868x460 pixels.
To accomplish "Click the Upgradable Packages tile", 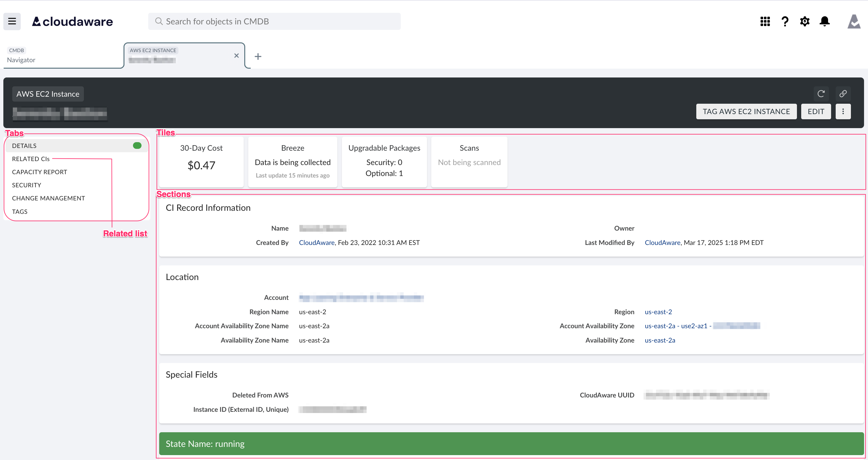I will click(x=384, y=161).
